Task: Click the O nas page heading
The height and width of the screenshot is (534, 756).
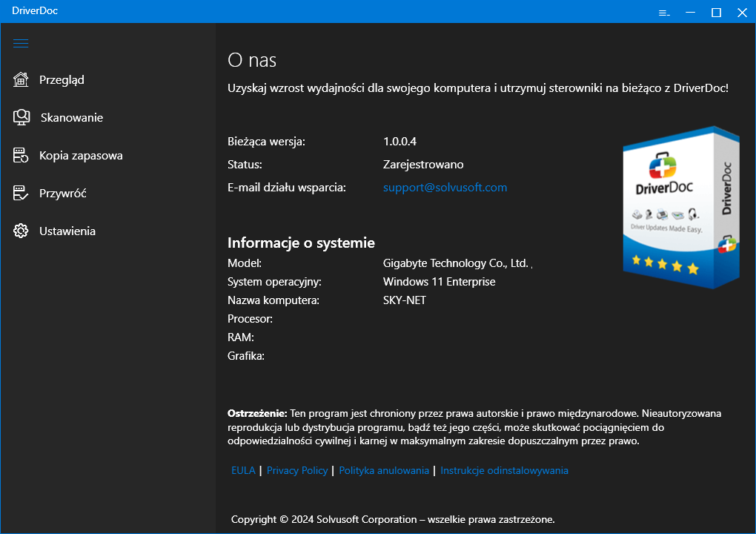Action: pyautogui.click(x=252, y=60)
